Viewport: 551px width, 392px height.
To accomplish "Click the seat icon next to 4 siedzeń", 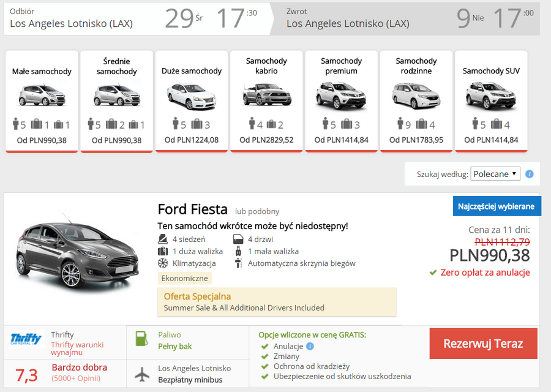I will [163, 239].
